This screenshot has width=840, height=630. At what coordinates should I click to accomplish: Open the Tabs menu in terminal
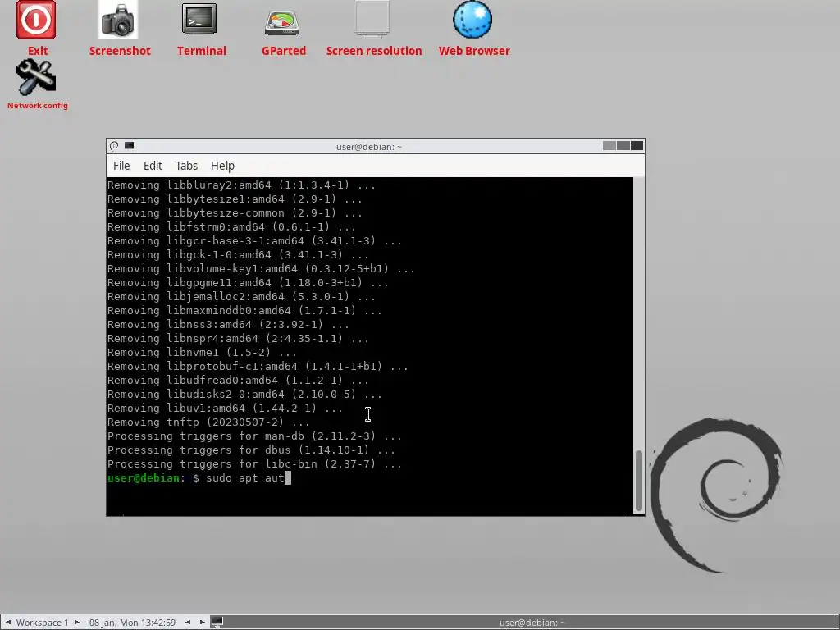[x=186, y=166]
